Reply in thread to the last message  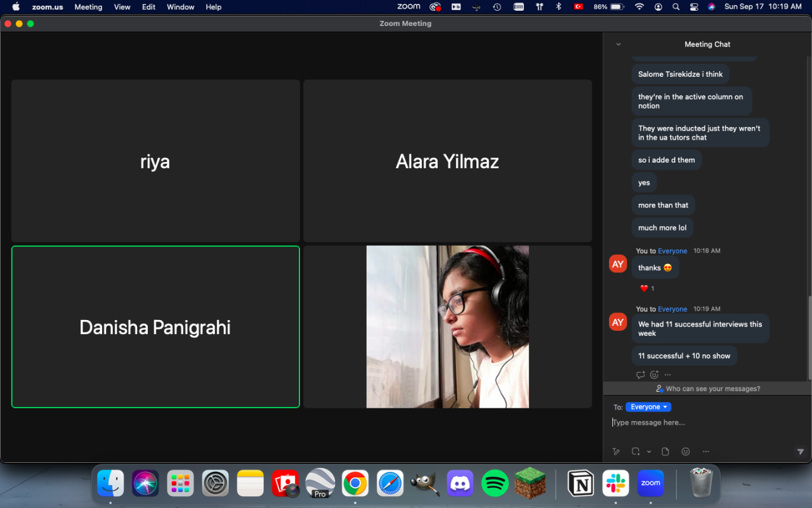click(x=640, y=375)
